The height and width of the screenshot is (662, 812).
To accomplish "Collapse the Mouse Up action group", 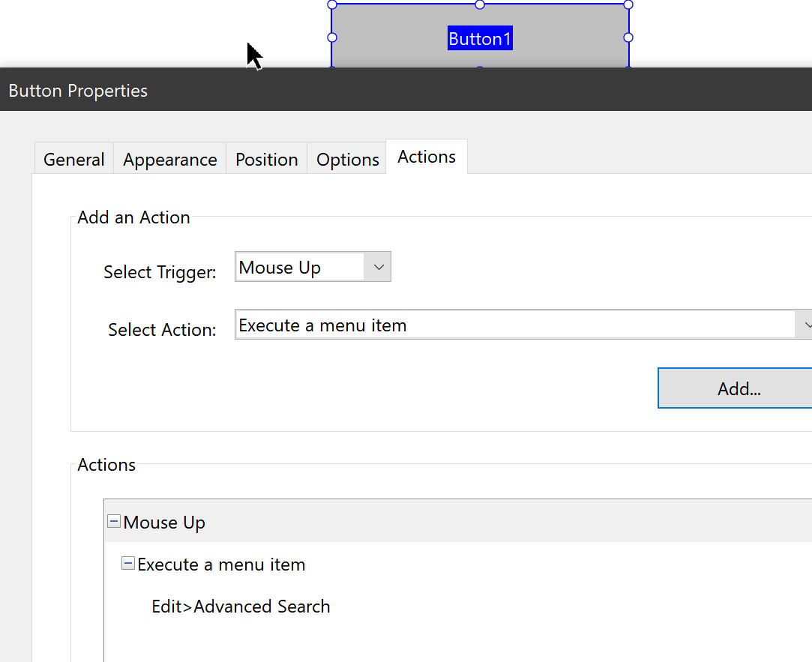I will point(113,521).
